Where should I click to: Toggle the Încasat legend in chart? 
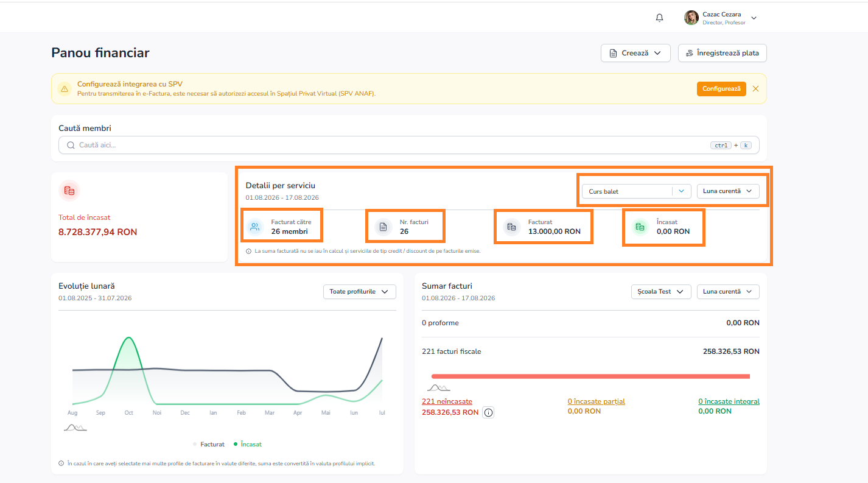click(x=248, y=445)
